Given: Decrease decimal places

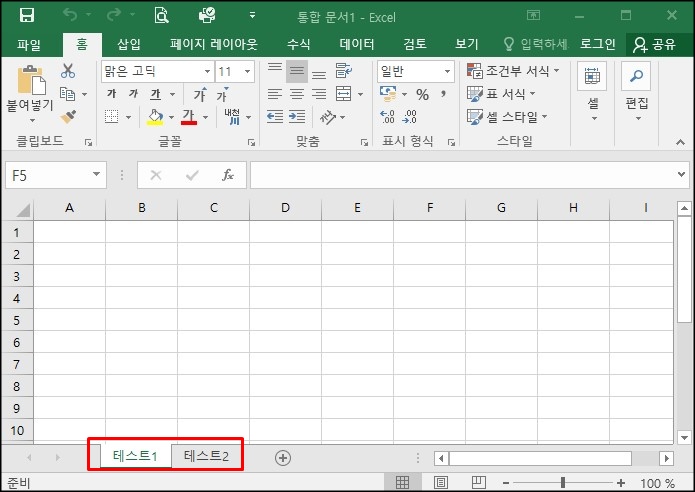Looking at the screenshot, I should click(x=409, y=117).
